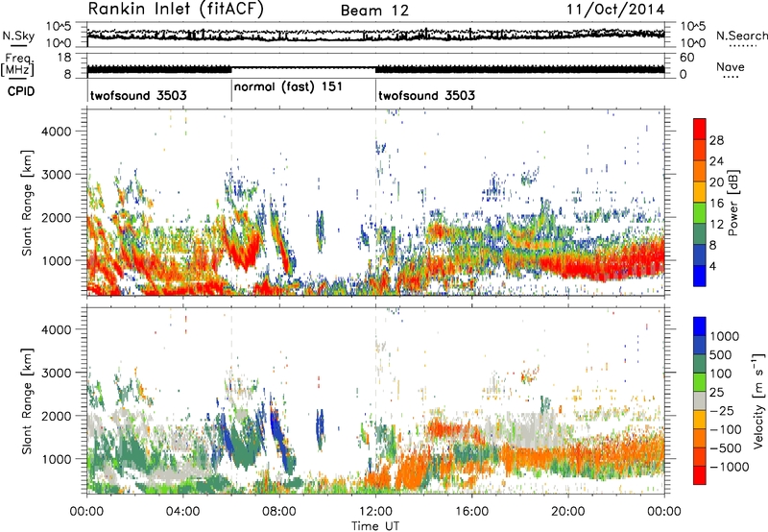Select the '04:00' time tick label
The width and height of the screenshot is (768, 532).
[x=182, y=512]
